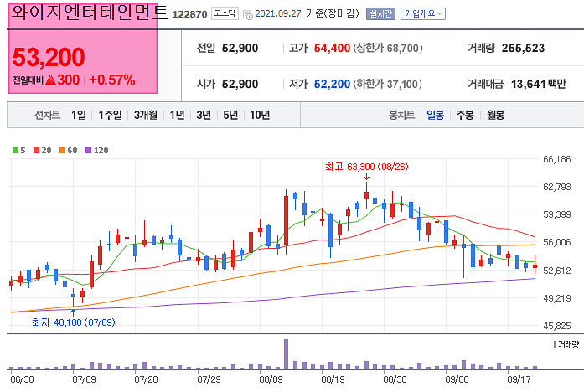Click the 최저 48,100 (07/09) annotation
Screen dimensions: 584x392
tap(74, 322)
